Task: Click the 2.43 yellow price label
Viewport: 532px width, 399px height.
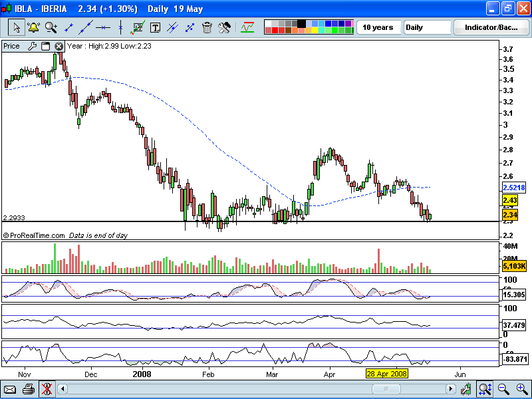Action: (x=510, y=200)
